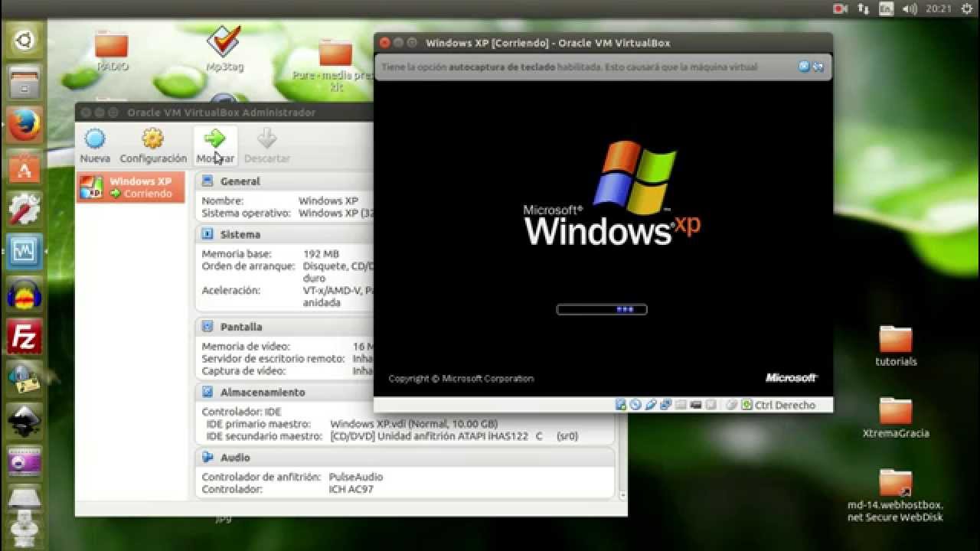980x551 pixels.
Task: Click the Unidad anfitrión ATAPI iHAS122 entry
Action: pos(454,436)
